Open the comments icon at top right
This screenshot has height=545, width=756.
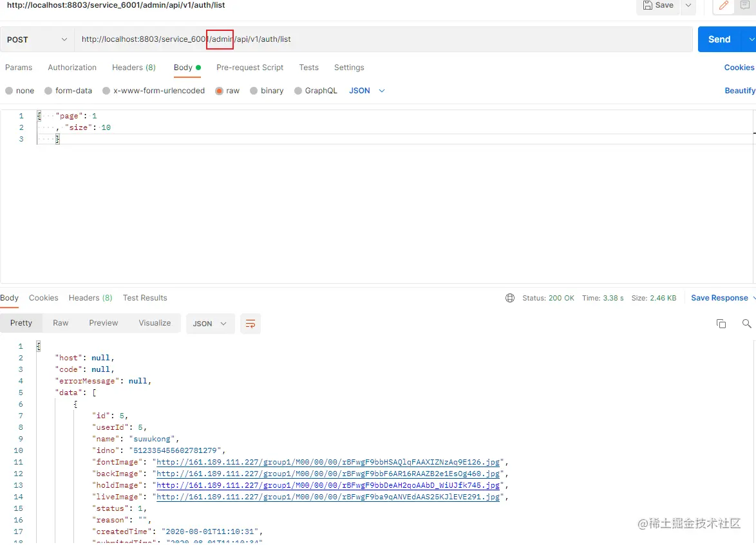click(x=745, y=6)
